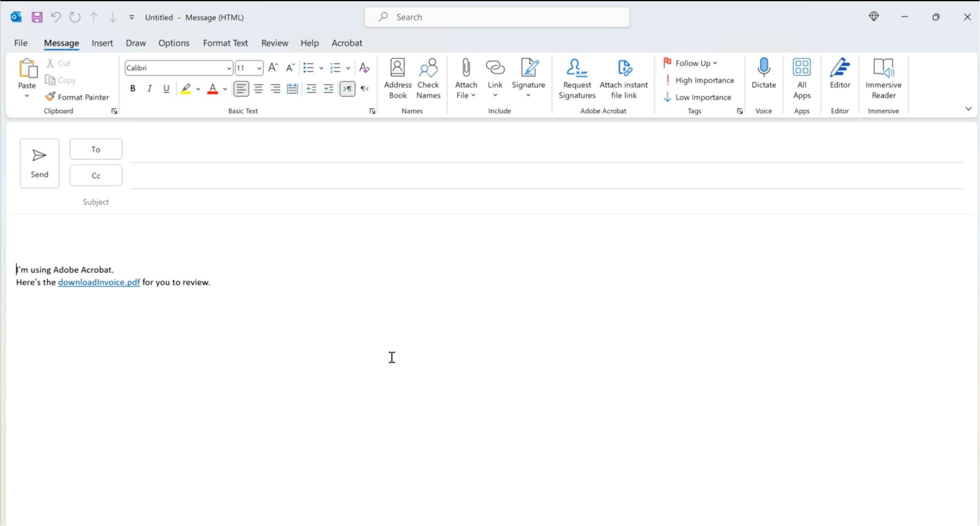Toggle Italic formatting

click(149, 88)
